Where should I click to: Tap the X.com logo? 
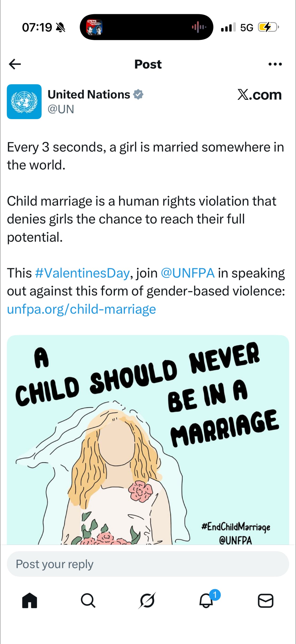pyautogui.click(x=259, y=95)
